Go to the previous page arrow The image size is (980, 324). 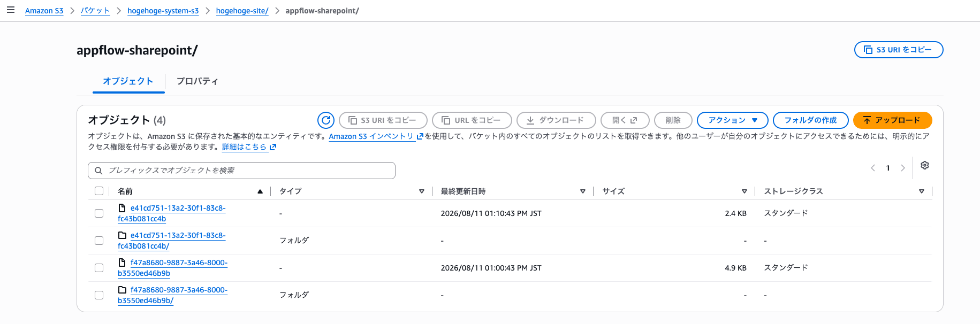click(x=873, y=168)
